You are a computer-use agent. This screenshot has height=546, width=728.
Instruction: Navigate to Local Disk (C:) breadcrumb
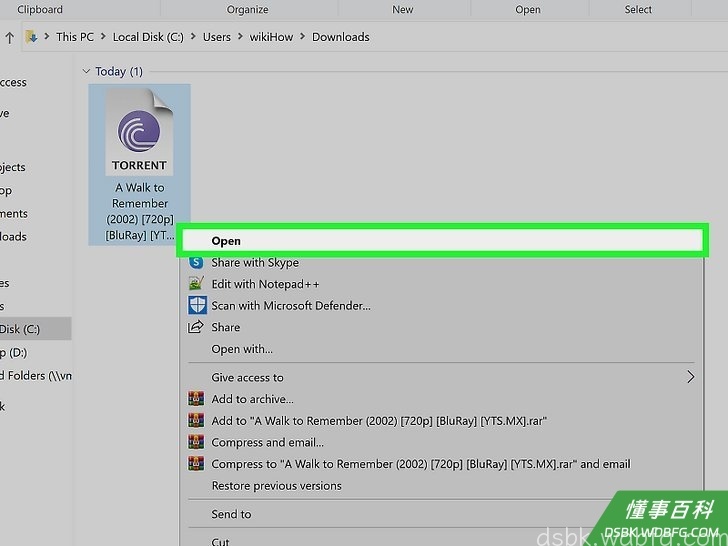point(148,37)
